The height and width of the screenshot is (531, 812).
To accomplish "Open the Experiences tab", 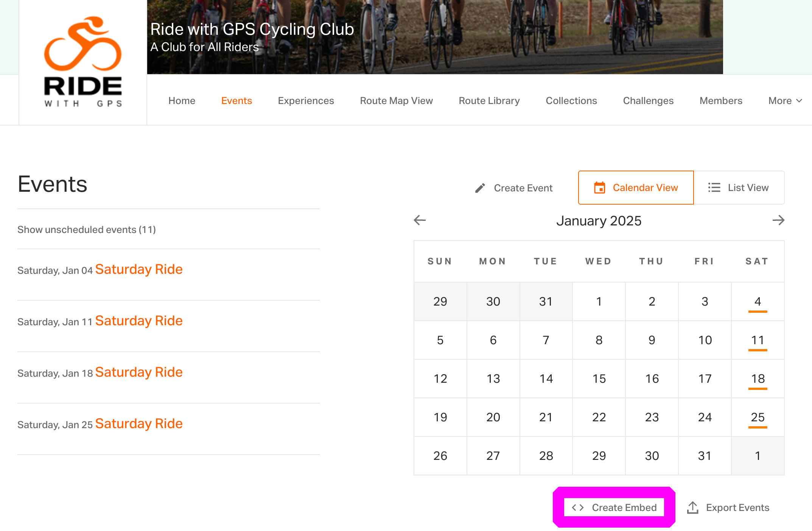I will [306, 101].
